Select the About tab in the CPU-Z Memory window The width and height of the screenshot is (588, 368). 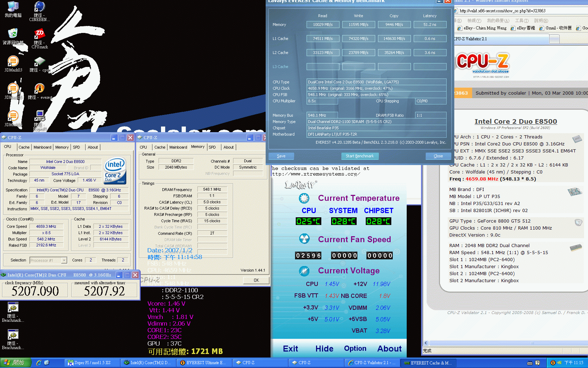pos(229,147)
